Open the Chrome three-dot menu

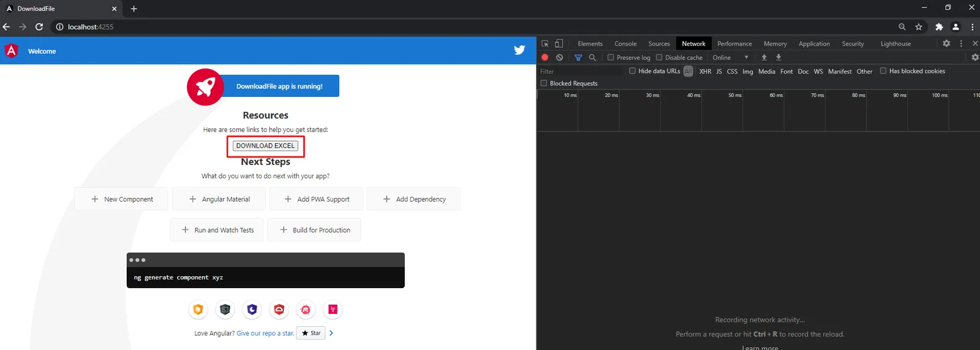pyautogui.click(x=972, y=27)
